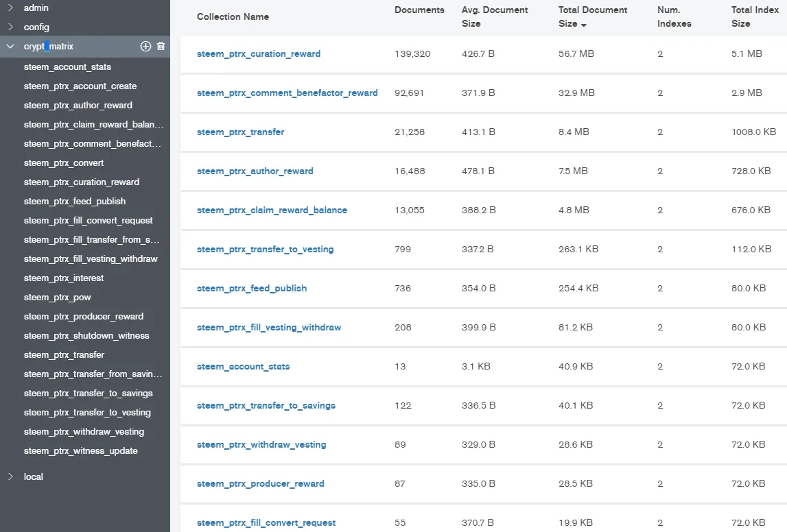Select steem_ptrx_witness_update in sidebar
The width and height of the screenshot is (787, 532).
(80, 451)
